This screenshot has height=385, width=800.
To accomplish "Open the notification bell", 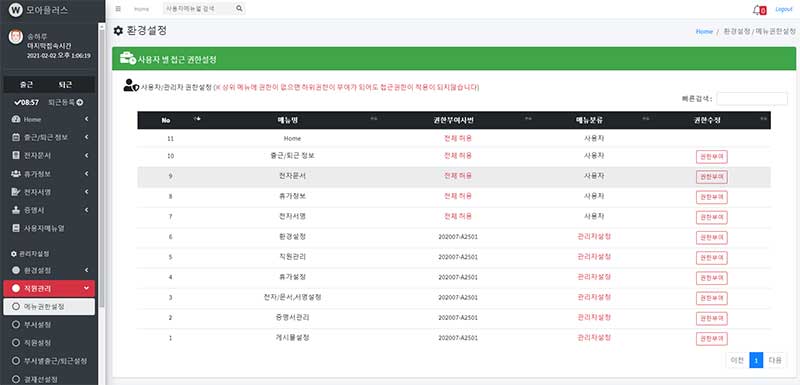I will point(757,9).
